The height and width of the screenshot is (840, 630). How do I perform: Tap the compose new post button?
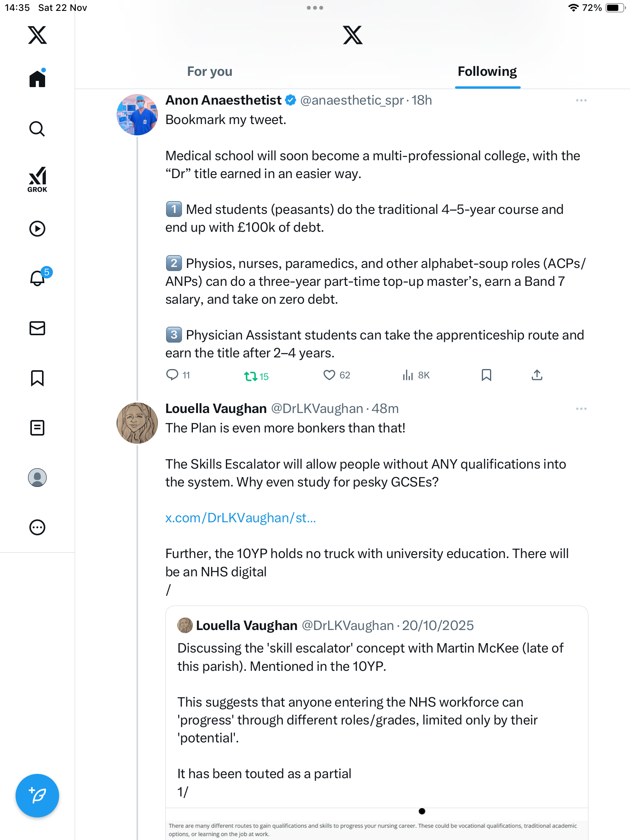(37, 796)
